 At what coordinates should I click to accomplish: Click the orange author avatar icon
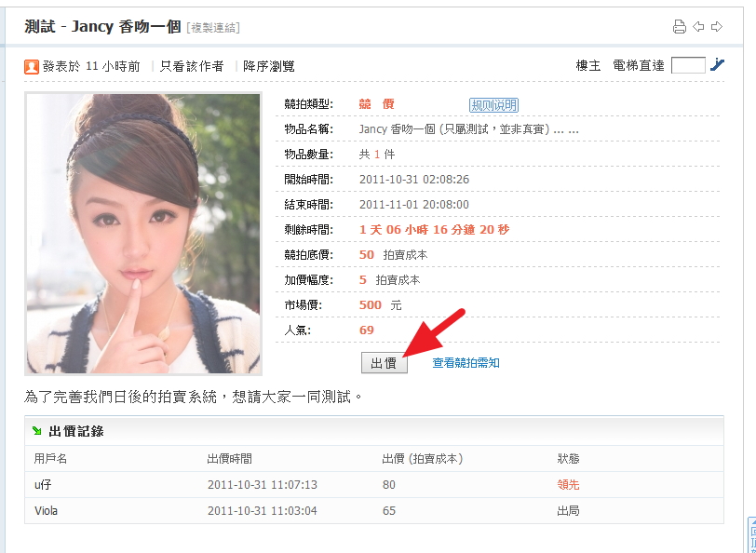coord(32,66)
